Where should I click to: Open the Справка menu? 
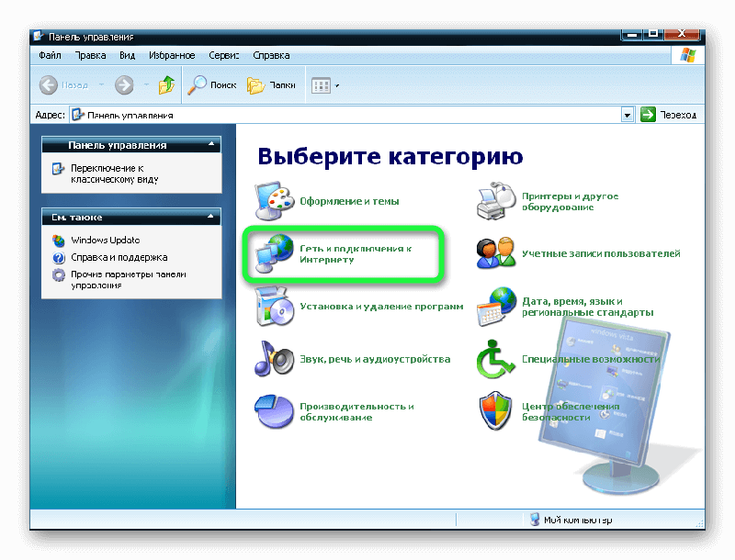pos(271,55)
